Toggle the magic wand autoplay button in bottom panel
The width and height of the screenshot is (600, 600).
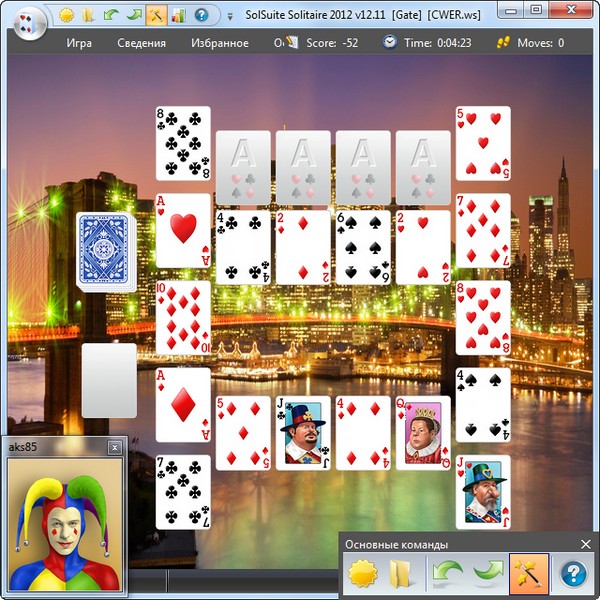tap(529, 573)
